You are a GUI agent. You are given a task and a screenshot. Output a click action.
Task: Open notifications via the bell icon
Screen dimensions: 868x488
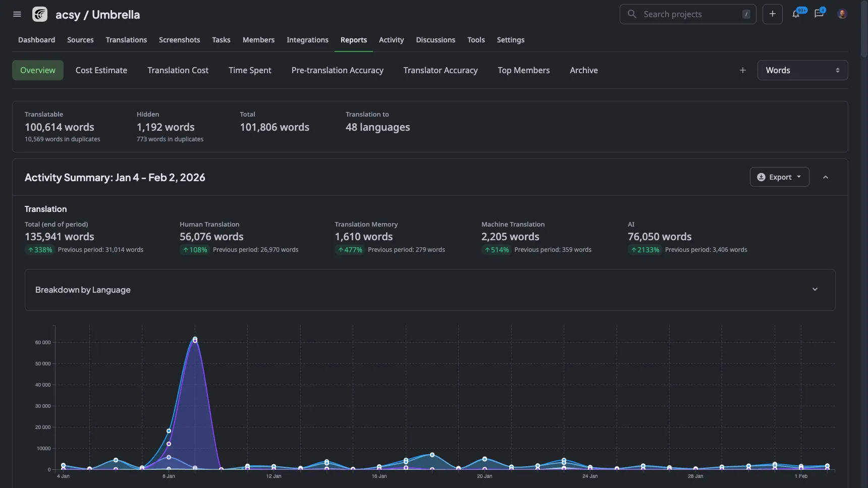[796, 14]
